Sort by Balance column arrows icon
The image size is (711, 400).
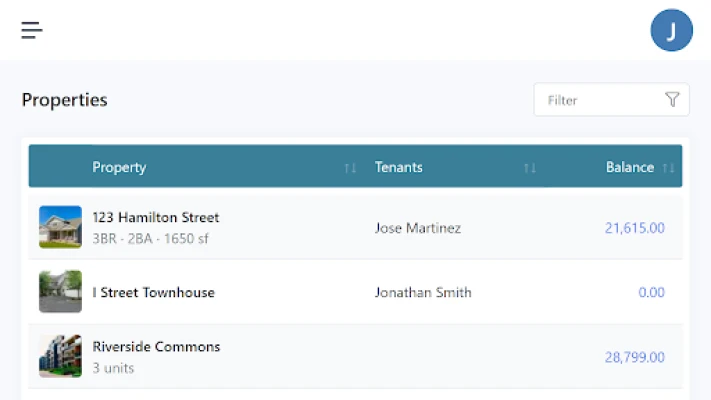pos(668,168)
